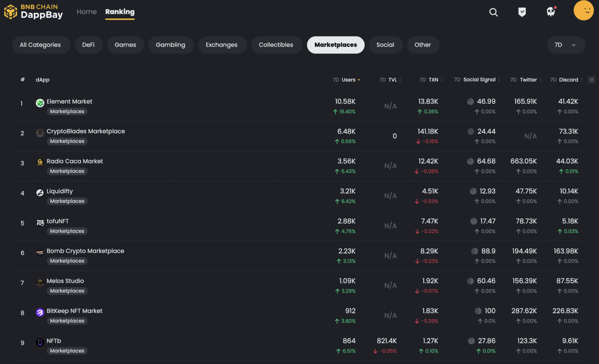This screenshot has height=364, width=599.
Task: Open BitKeep NFT Market dApp link
Action: 75,311
